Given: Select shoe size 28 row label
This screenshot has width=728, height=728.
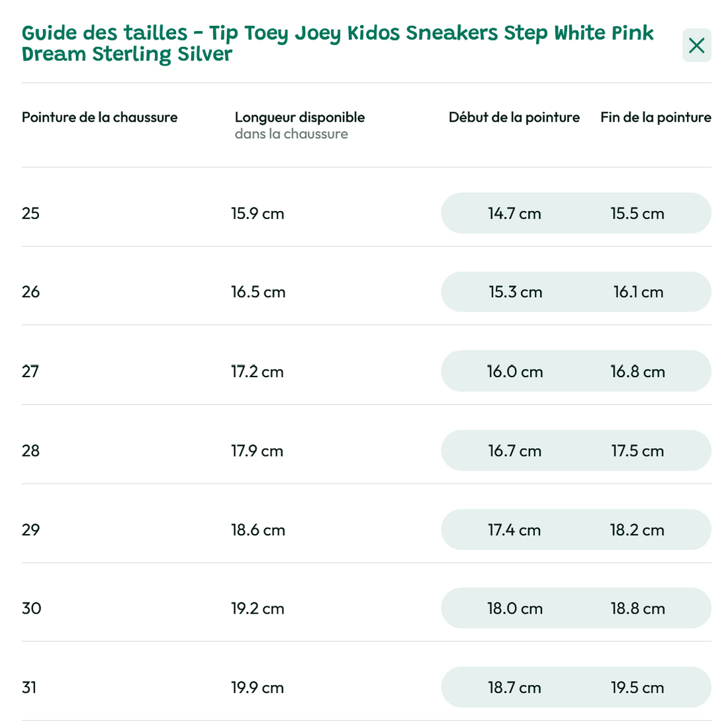Looking at the screenshot, I should click(31, 451).
